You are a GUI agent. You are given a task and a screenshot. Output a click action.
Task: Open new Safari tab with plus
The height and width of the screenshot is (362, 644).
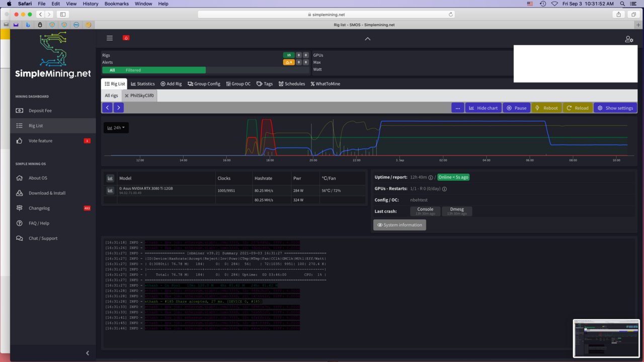[x=638, y=25]
